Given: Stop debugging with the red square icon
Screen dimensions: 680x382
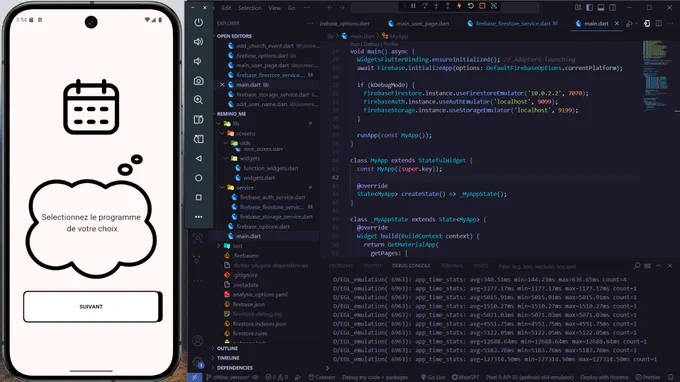Looking at the screenshot, I should pos(482,6).
